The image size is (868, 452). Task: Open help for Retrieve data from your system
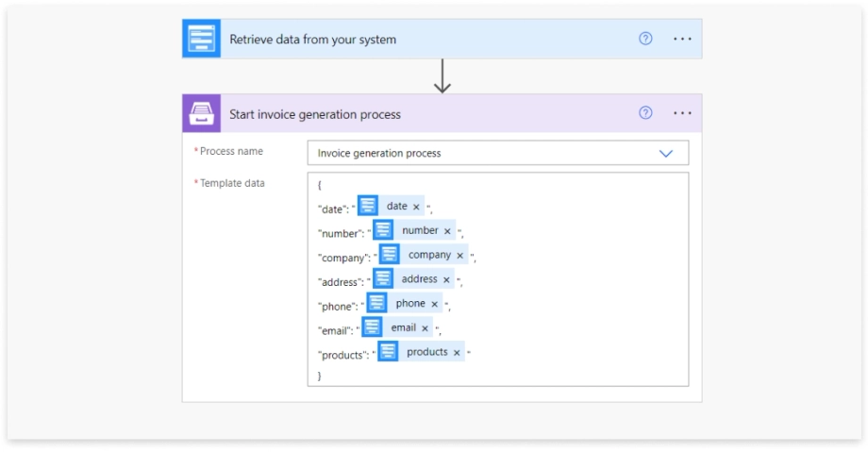pyautogui.click(x=645, y=39)
